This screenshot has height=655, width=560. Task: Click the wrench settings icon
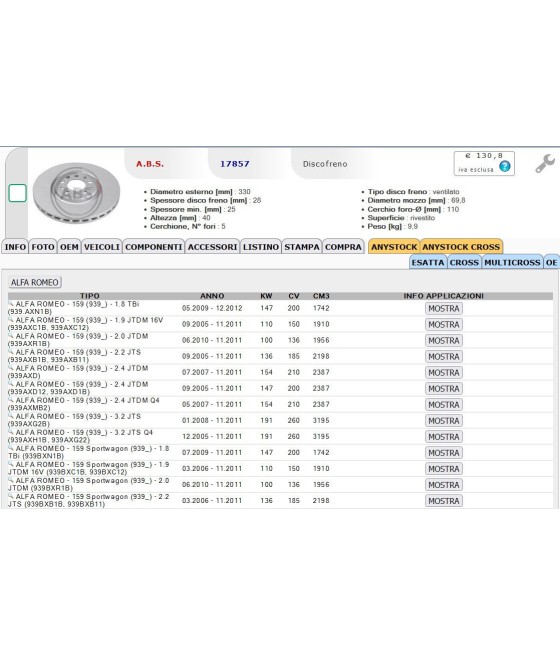pos(545,163)
